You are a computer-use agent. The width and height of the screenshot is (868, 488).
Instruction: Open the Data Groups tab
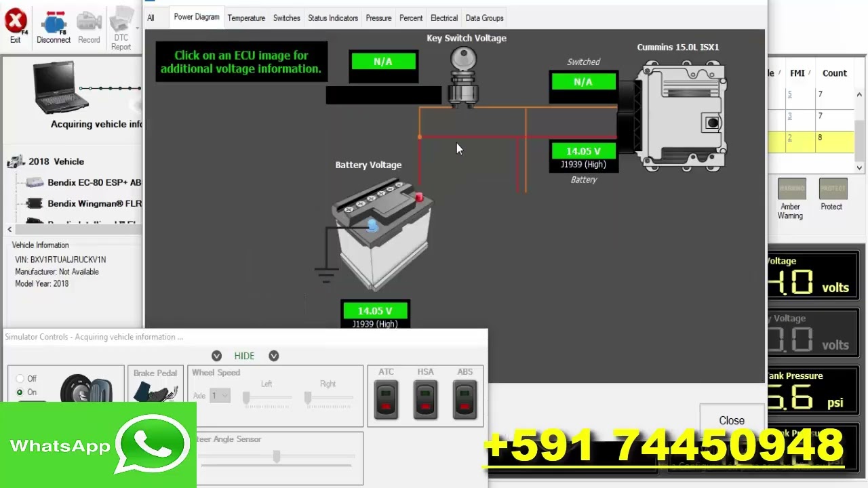point(484,18)
